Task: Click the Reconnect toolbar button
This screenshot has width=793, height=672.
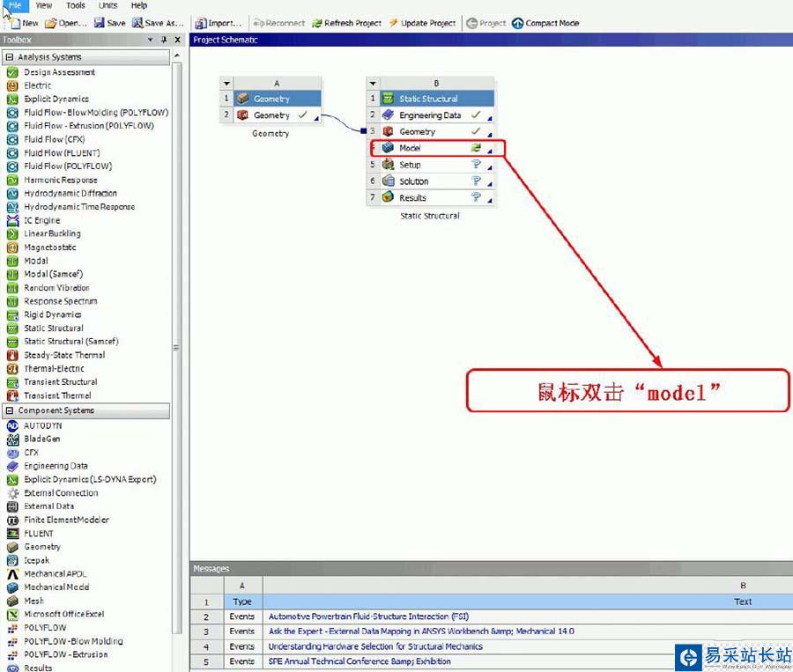Action: tap(278, 23)
